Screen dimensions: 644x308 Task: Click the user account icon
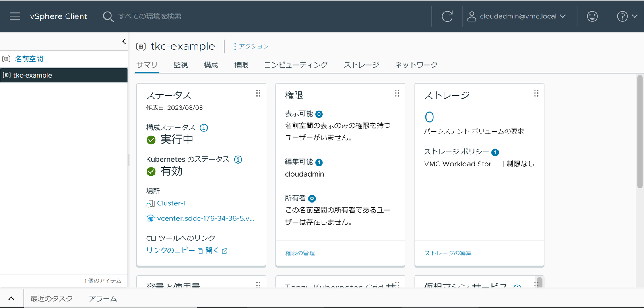[472, 16]
